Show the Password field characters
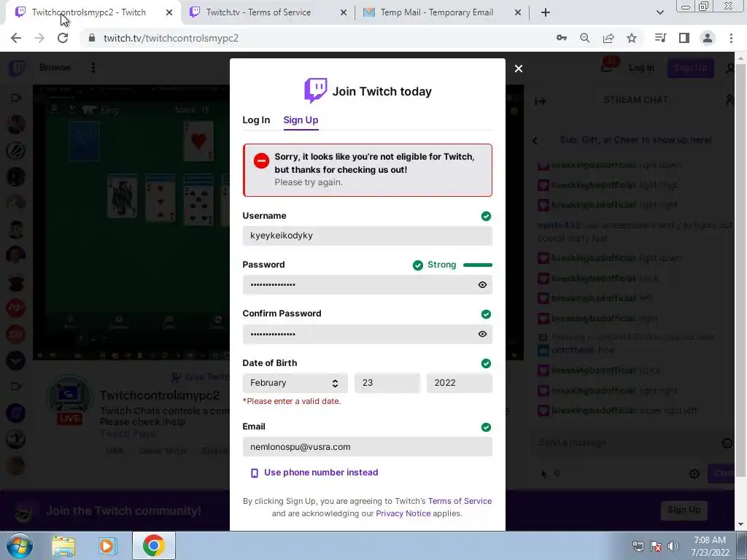Image resolution: width=747 pixels, height=560 pixels. pyautogui.click(x=482, y=285)
